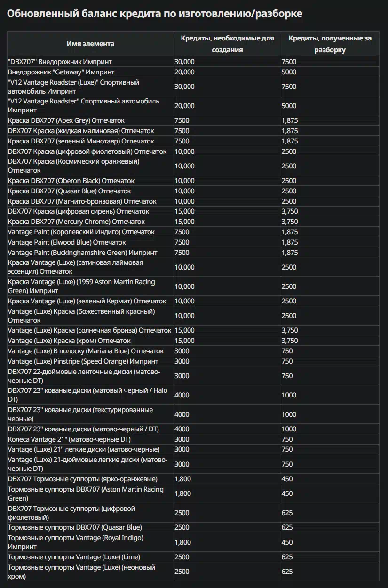Viewport: 388px width, 588px height.
Task: Click the 30,000 credits cell for DBX707 Внедорожник
Action: (x=184, y=62)
